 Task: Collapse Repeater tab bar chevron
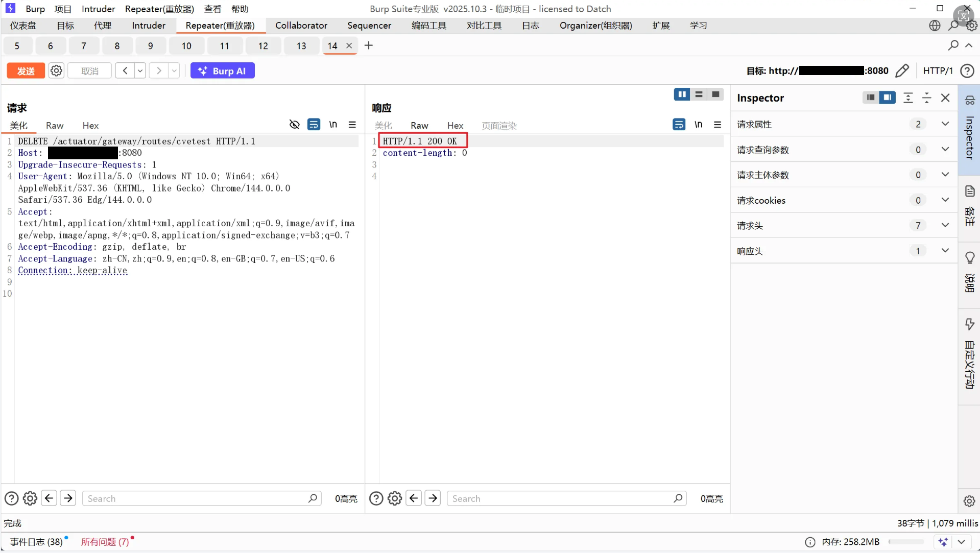pos(969,45)
